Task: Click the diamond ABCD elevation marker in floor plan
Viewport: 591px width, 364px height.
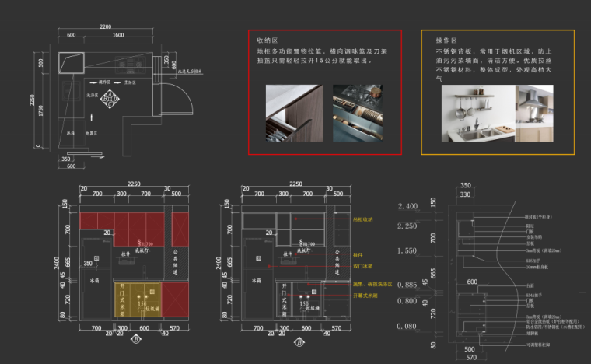Action: (x=110, y=100)
